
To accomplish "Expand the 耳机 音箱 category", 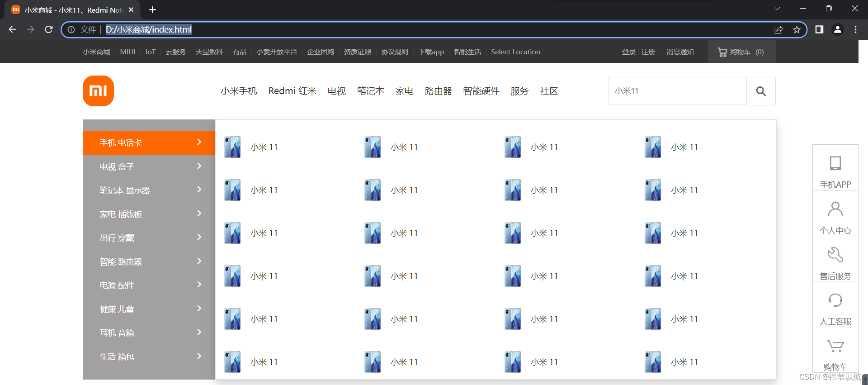I will tap(149, 333).
